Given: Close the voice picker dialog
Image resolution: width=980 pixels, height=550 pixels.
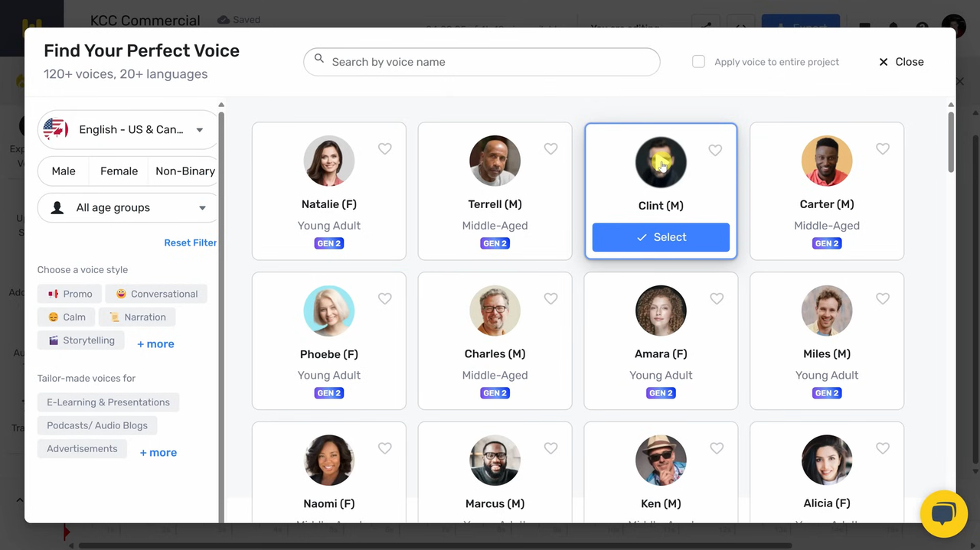Looking at the screenshot, I should pyautogui.click(x=901, y=62).
